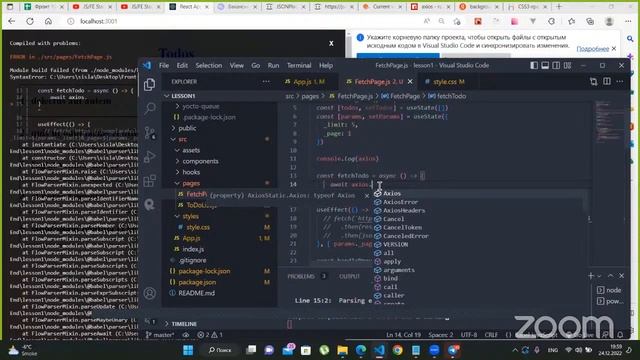Click the master branch in status bar

click(160, 335)
